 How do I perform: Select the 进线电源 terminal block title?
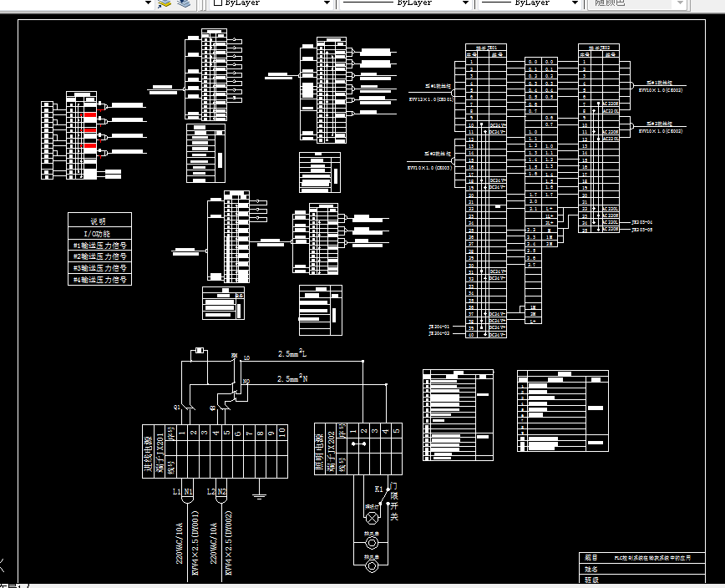tap(148, 454)
